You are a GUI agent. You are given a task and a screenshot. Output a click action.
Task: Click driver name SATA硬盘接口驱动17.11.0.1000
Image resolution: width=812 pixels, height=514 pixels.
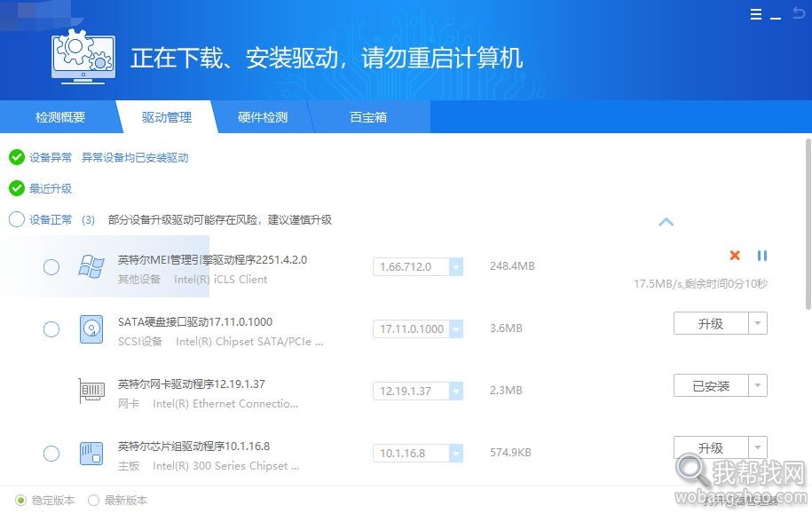[195, 321]
